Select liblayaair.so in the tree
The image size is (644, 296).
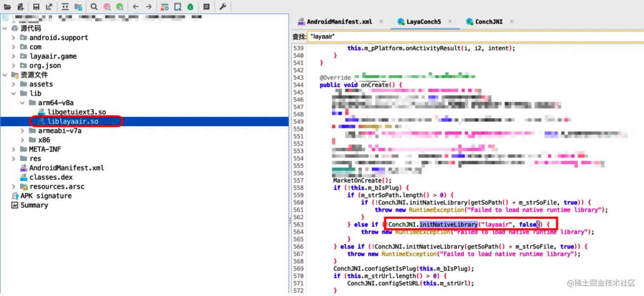click(x=72, y=121)
